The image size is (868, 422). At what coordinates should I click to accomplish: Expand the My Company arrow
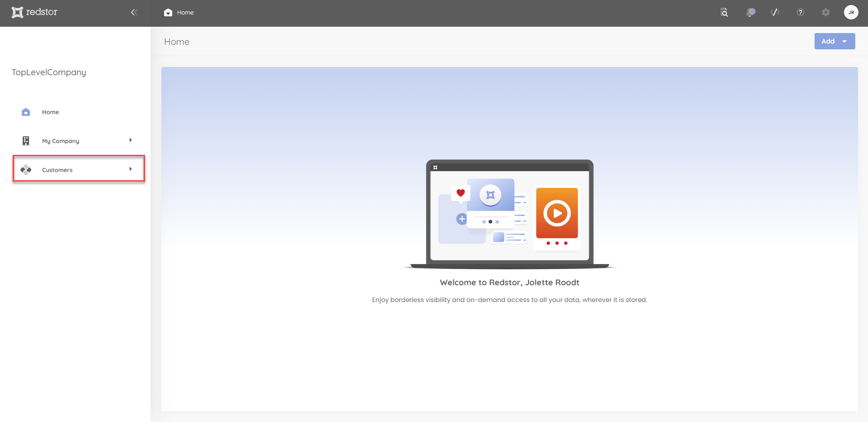point(131,140)
